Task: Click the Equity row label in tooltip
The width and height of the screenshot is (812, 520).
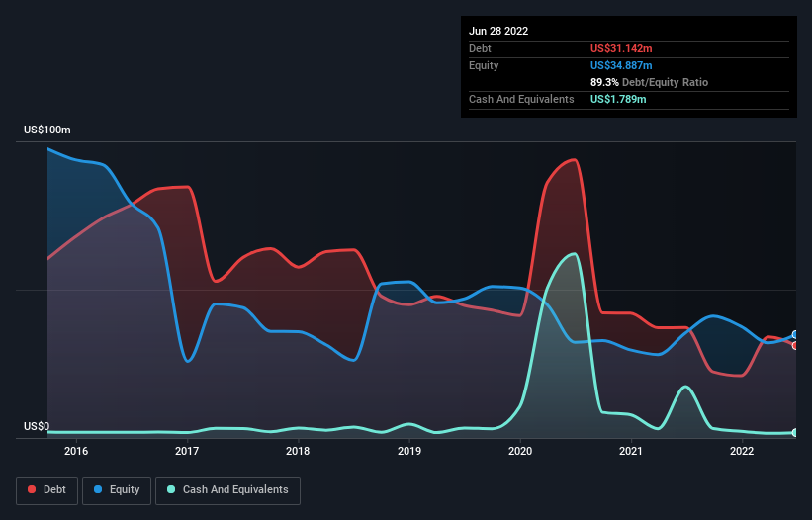Action: (x=484, y=65)
